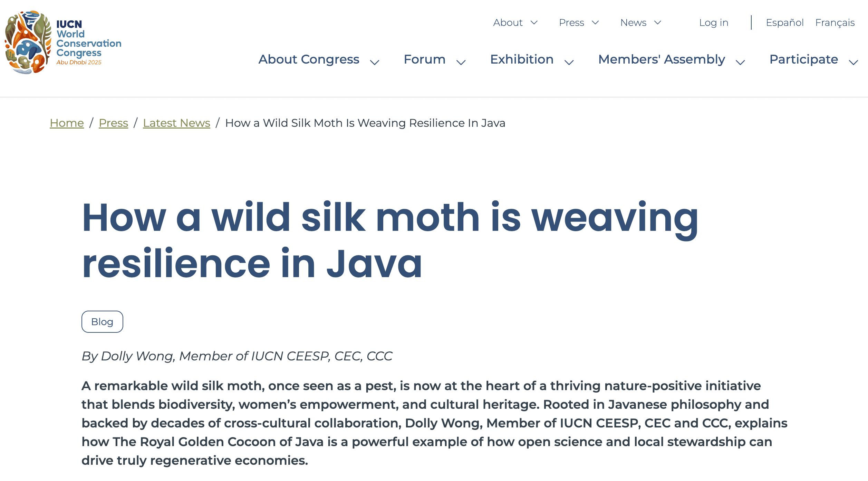Click the chevron beside Members' Assembly

tap(740, 62)
